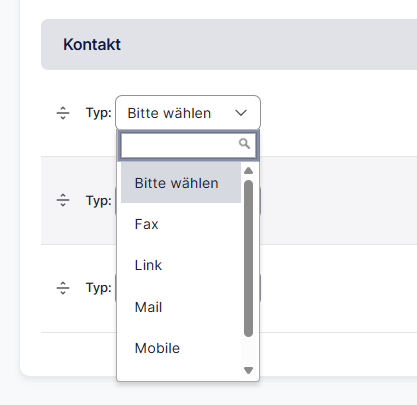This screenshot has height=405, width=417.
Task: Click the Typ label of the first row
Action: point(99,113)
